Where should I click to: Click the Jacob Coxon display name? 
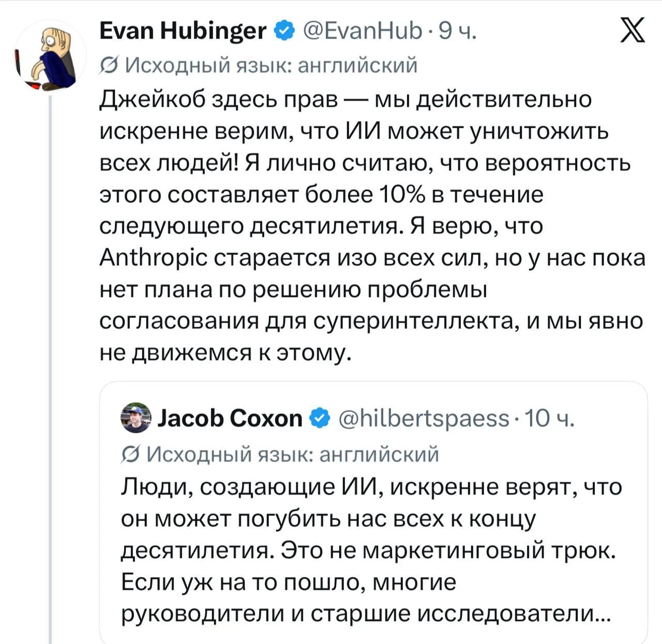coord(230,418)
